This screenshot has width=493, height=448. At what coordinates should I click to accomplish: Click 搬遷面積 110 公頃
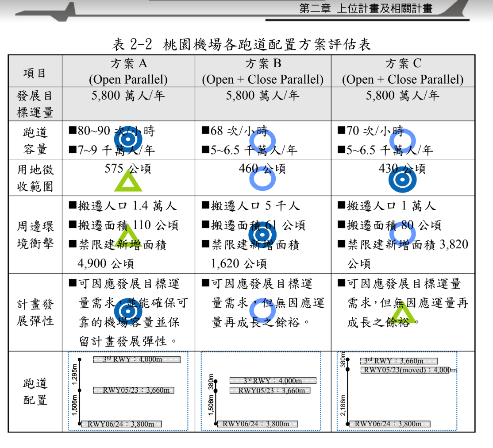[x=124, y=225]
